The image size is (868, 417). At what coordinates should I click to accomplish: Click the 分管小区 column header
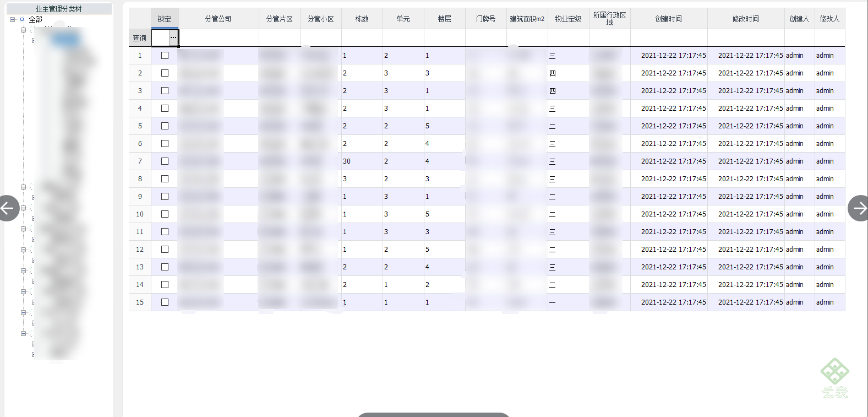(321, 19)
